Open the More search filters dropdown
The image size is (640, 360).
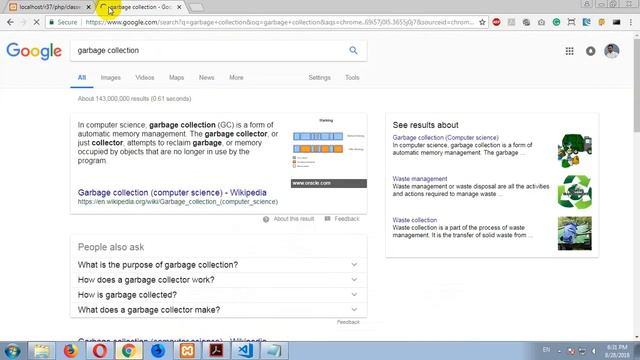[236, 78]
